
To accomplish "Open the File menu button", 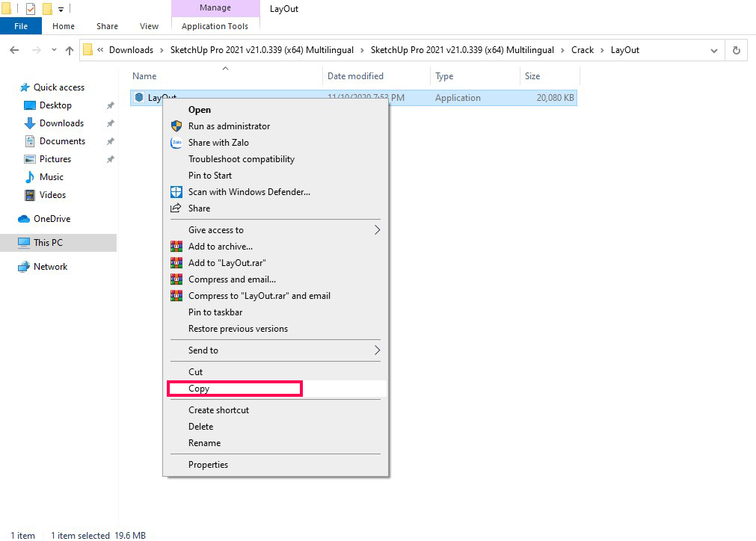I will 21,26.
